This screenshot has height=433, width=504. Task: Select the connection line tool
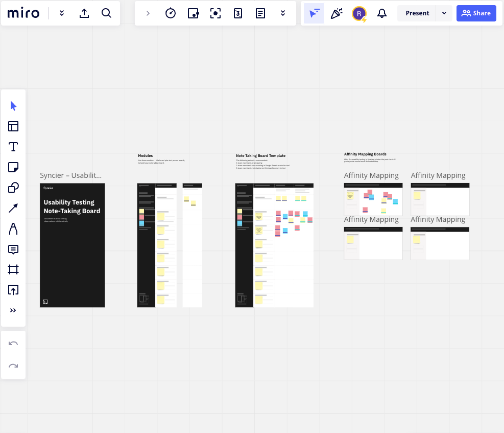pyautogui.click(x=13, y=208)
